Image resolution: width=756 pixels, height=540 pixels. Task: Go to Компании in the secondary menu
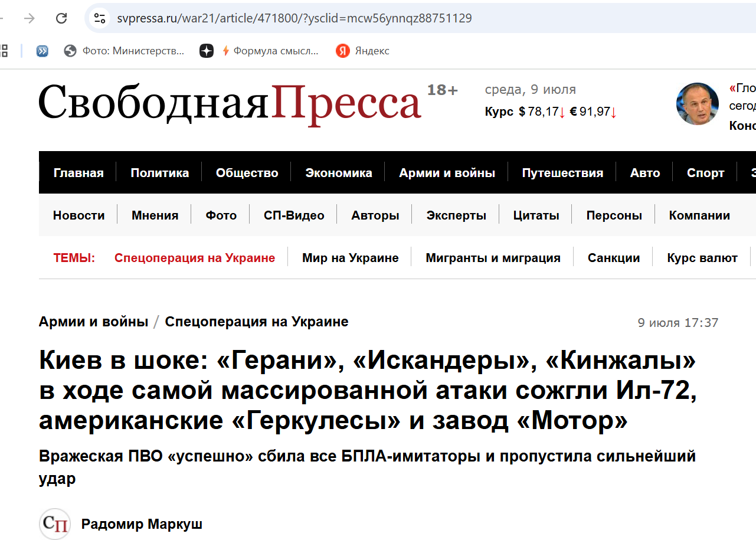[699, 215]
